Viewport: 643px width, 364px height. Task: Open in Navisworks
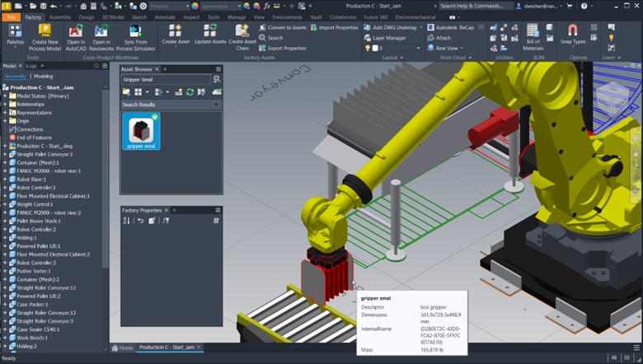click(101, 37)
